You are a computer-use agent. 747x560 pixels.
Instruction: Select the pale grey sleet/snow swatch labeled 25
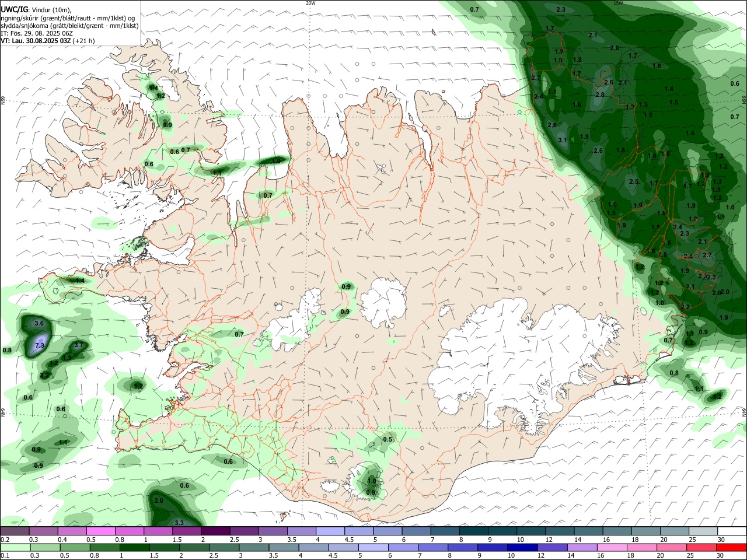point(703,531)
